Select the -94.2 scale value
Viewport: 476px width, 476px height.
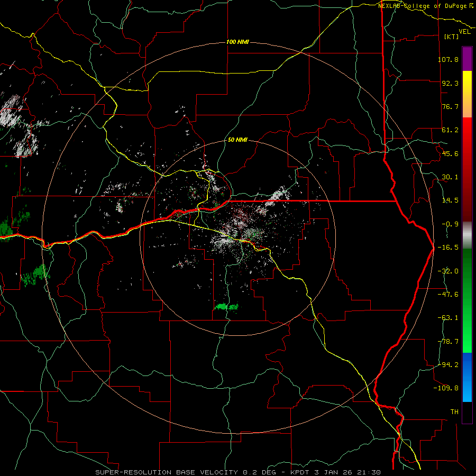pos(448,365)
